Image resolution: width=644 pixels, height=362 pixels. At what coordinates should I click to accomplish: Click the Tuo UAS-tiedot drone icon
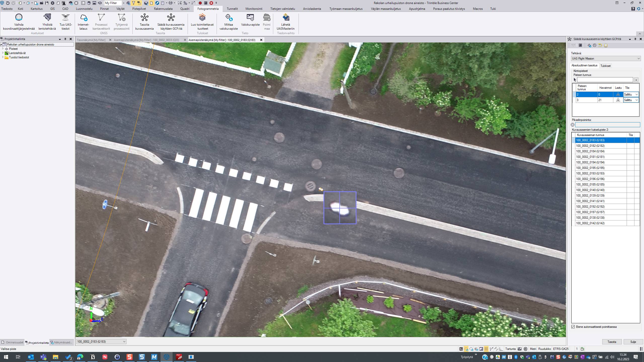click(65, 17)
